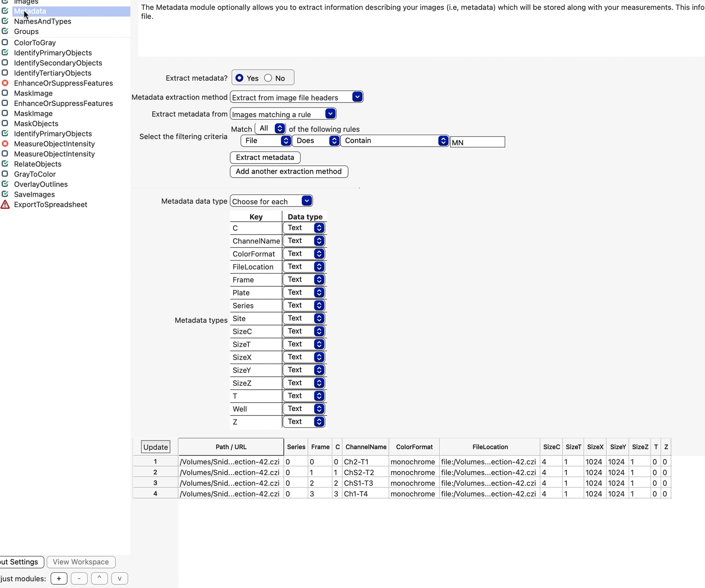Click the ^ icon to move module up
This screenshot has height=588, width=705.
(x=99, y=578)
